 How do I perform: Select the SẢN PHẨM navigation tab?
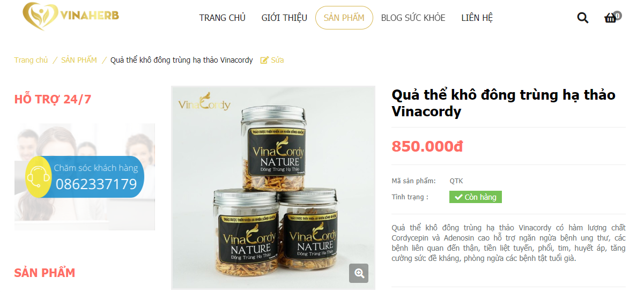click(344, 18)
